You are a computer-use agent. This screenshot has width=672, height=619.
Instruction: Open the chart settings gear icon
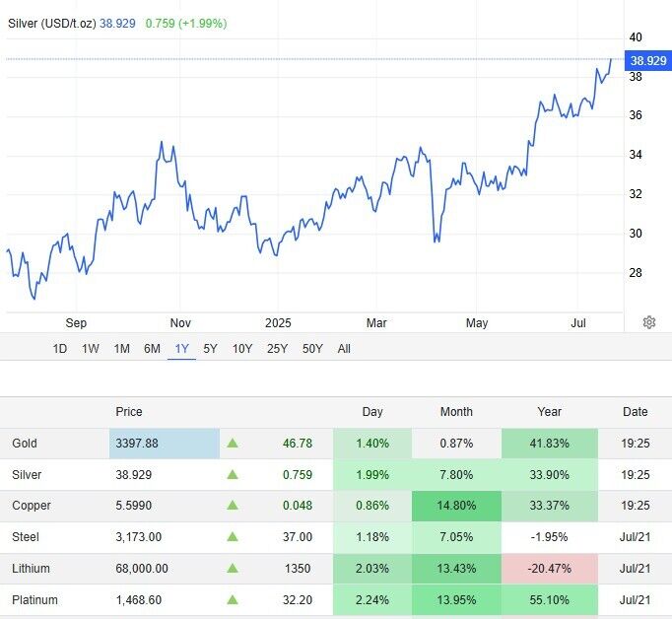(x=649, y=322)
